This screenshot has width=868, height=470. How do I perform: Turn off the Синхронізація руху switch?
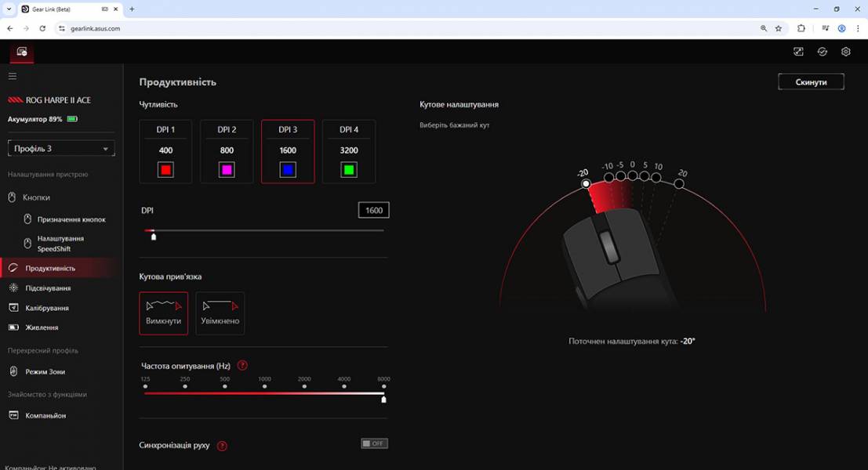(374, 443)
